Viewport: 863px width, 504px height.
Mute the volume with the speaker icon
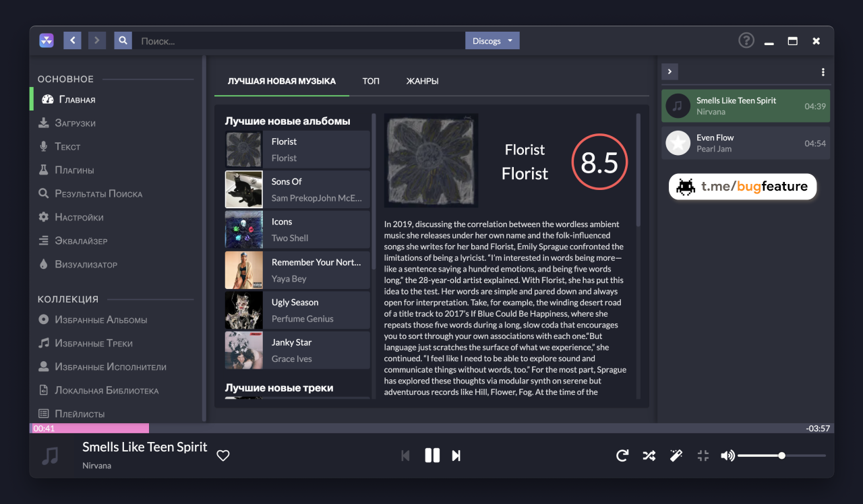[727, 455]
